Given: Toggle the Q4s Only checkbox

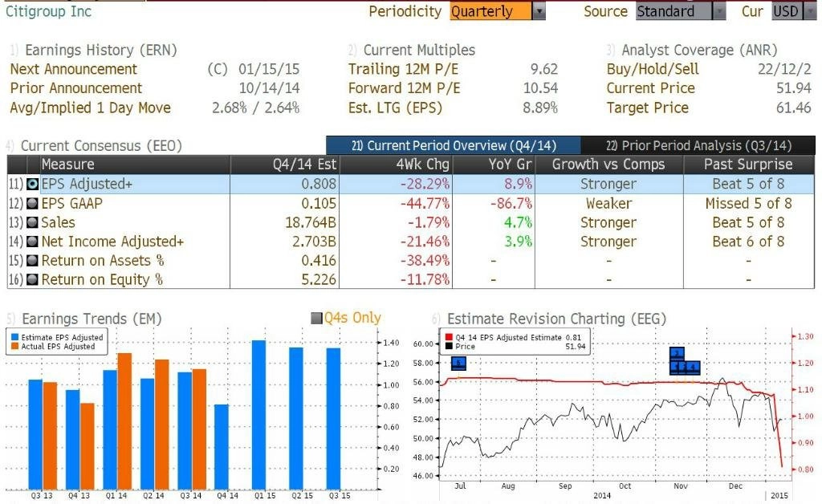Looking at the screenshot, I should tap(316, 318).
